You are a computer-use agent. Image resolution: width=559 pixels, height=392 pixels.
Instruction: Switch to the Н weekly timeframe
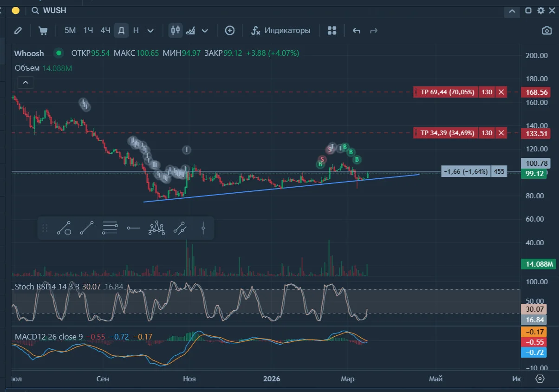pos(136,31)
